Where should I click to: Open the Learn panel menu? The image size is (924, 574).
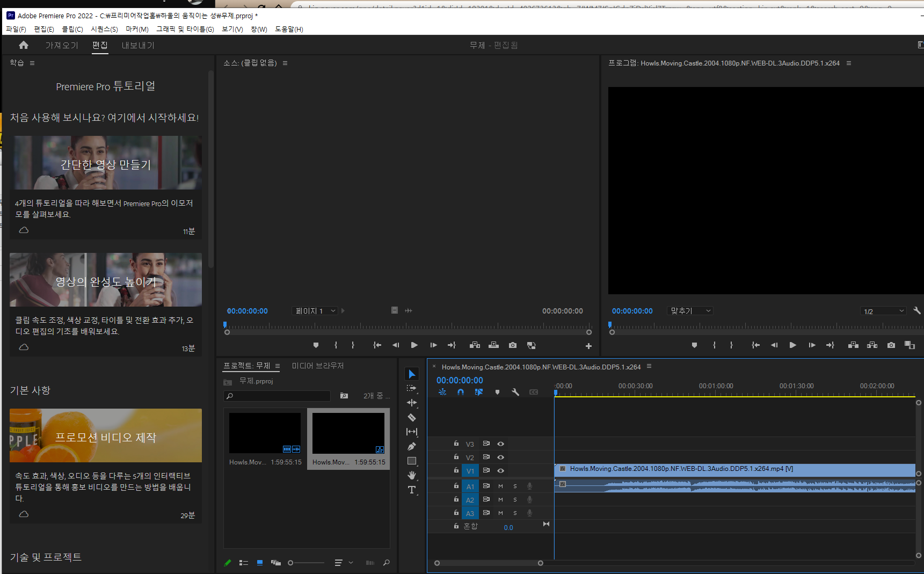point(32,63)
